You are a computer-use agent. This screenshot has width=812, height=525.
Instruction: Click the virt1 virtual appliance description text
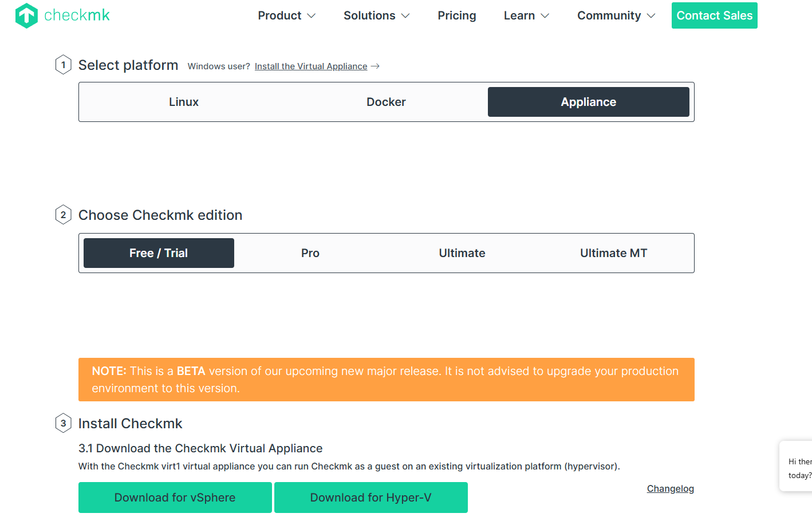349,466
